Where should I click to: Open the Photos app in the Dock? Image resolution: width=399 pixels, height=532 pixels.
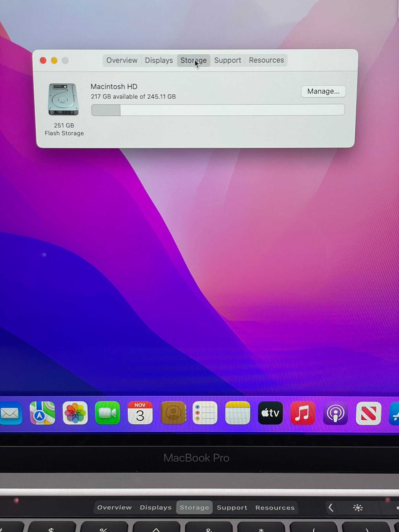point(75,413)
